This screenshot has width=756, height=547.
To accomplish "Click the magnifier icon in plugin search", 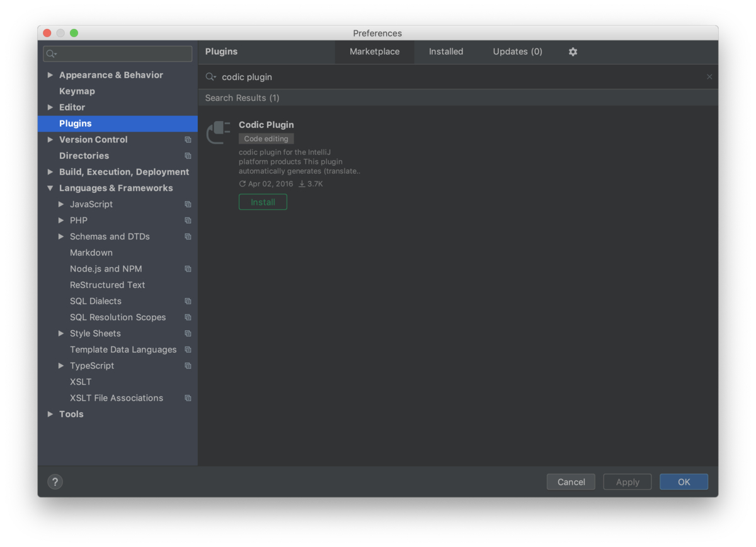I will pyautogui.click(x=211, y=77).
